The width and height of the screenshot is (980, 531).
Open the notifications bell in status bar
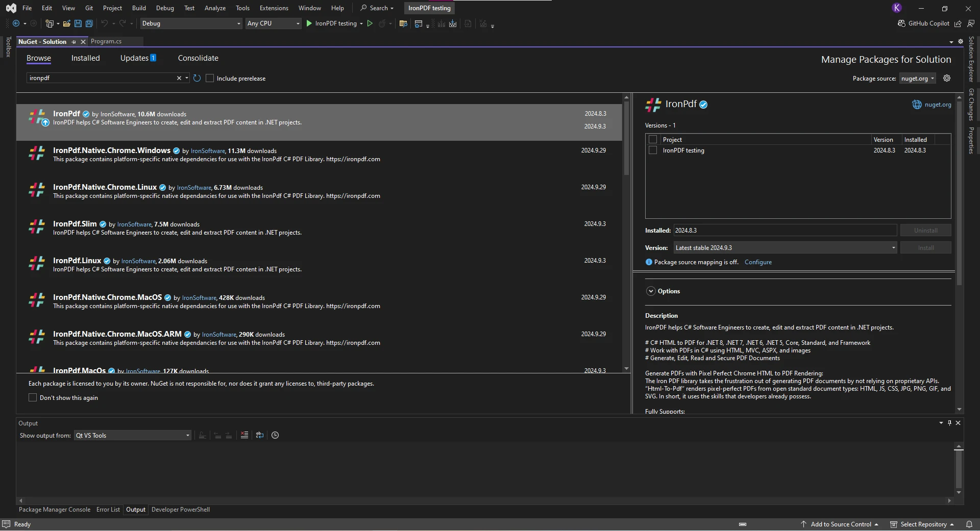coord(969,524)
